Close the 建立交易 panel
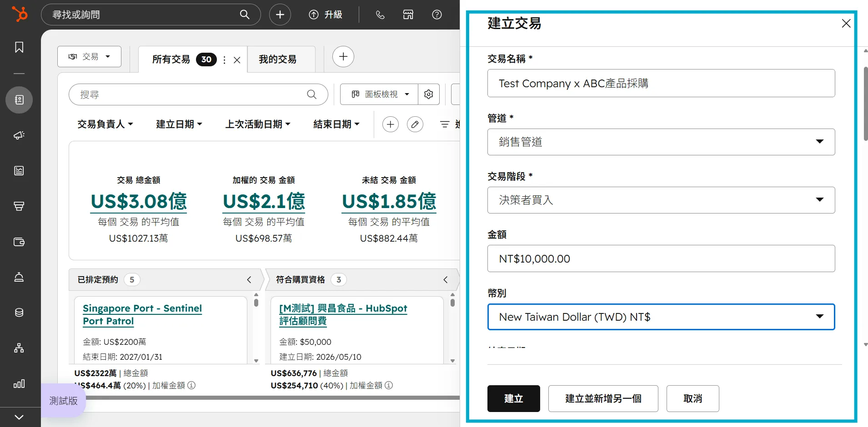The height and width of the screenshot is (427, 868). (846, 23)
